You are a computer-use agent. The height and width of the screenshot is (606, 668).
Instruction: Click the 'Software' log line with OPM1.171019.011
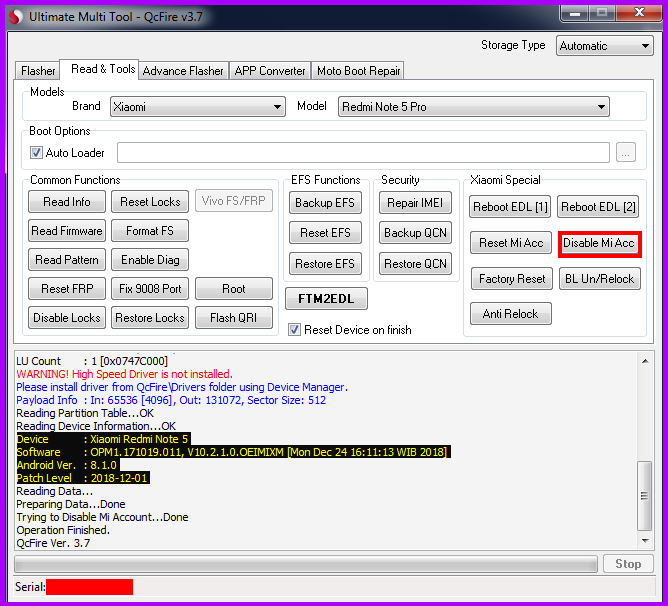point(233,452)
